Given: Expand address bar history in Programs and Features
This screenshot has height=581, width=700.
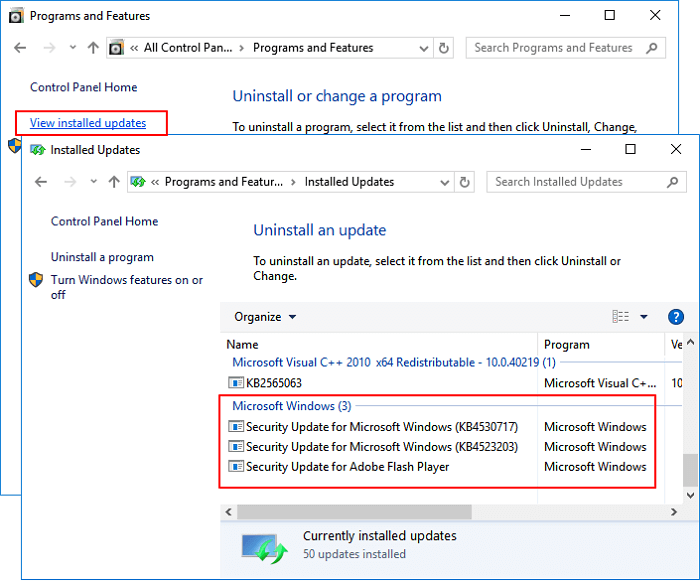Looking at the screenshot, I should 424,48.
